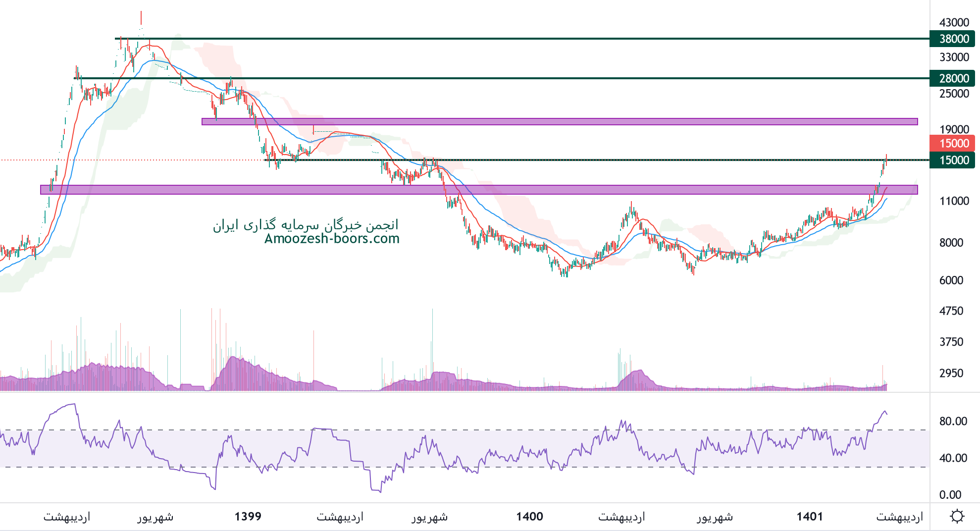Select the 28000 price level label
The height and width of the screenshot is (531, 980).
click(x=953, y=78)
